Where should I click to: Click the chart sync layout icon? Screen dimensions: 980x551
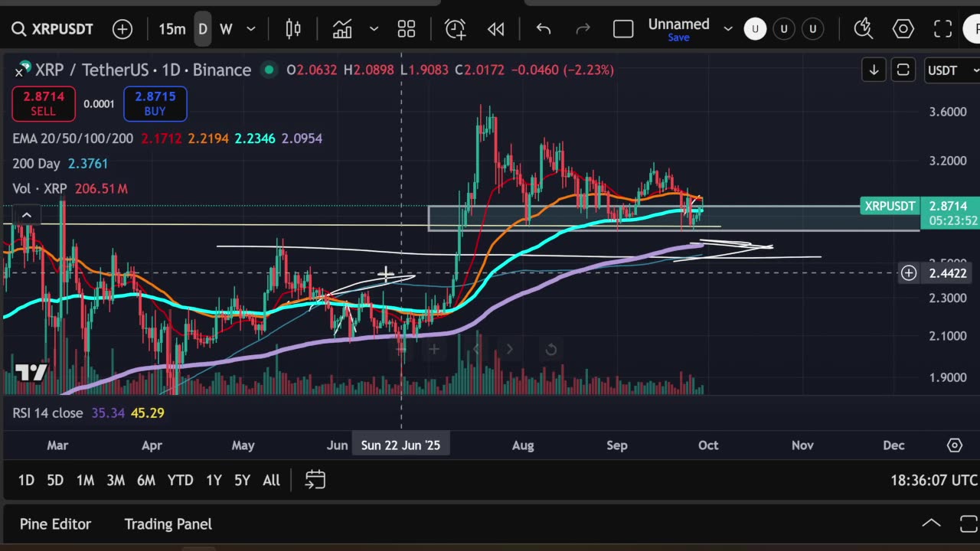click(903, 70)
